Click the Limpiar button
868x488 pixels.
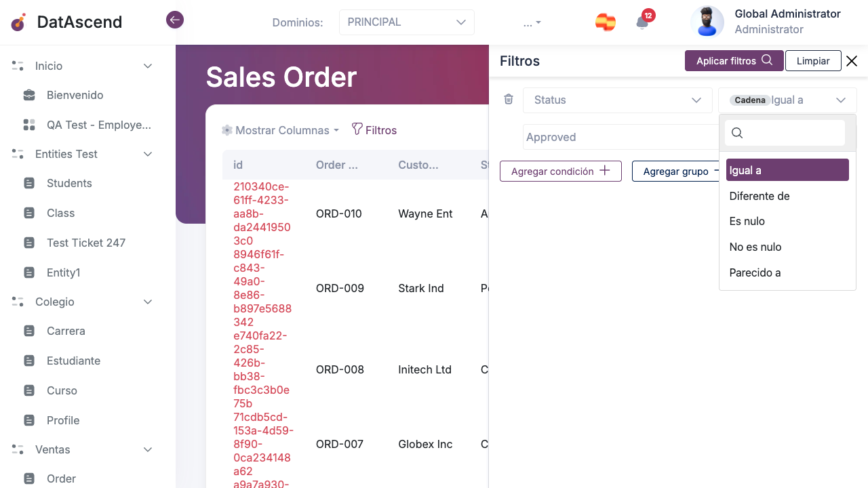(813, 60)
